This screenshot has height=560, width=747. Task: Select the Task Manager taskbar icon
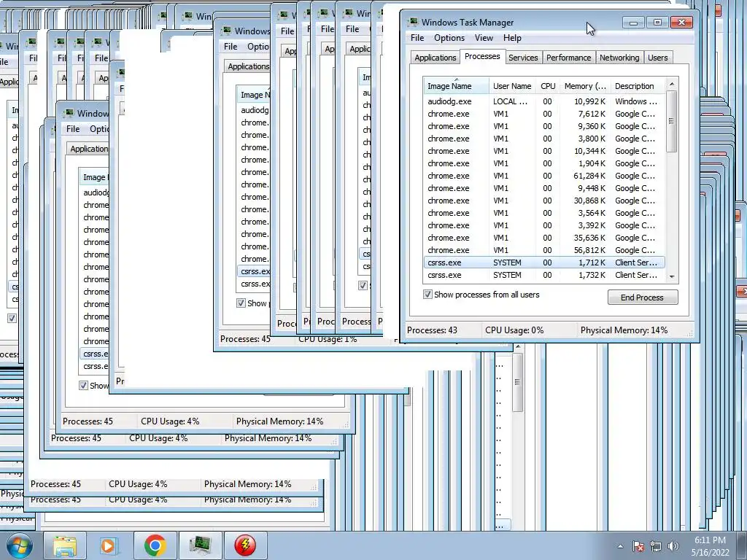(200, 545)
